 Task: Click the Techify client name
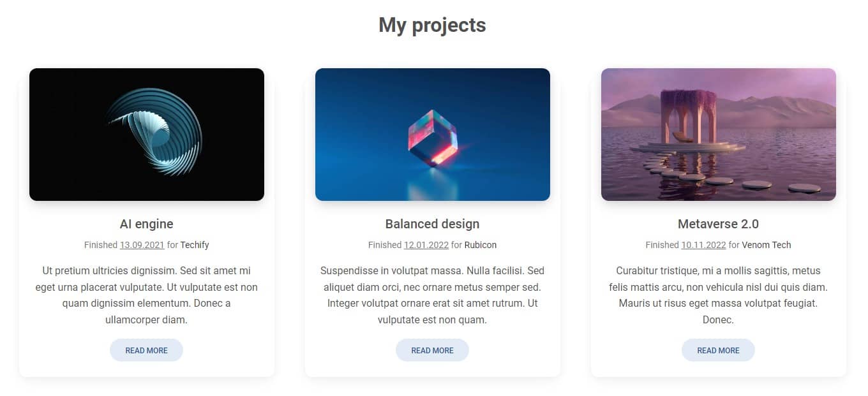(x=195, y=245)
